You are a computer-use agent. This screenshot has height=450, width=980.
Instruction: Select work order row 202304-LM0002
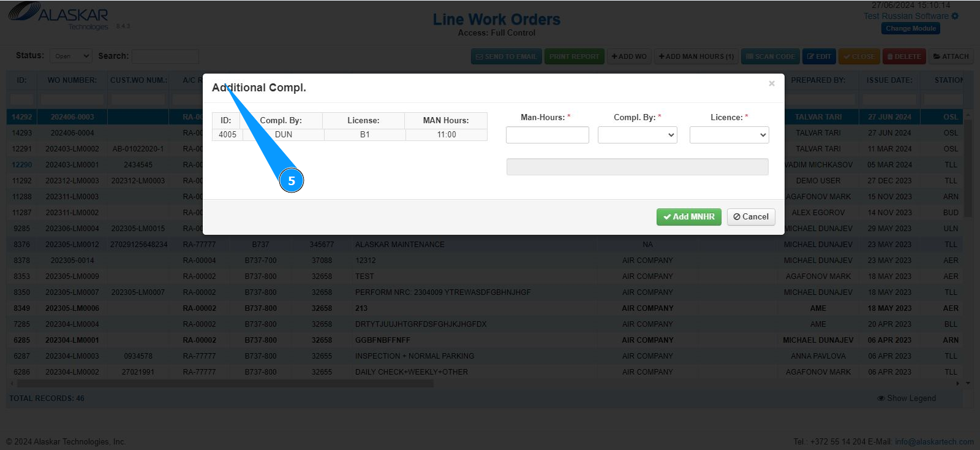(x=485, y=372)
